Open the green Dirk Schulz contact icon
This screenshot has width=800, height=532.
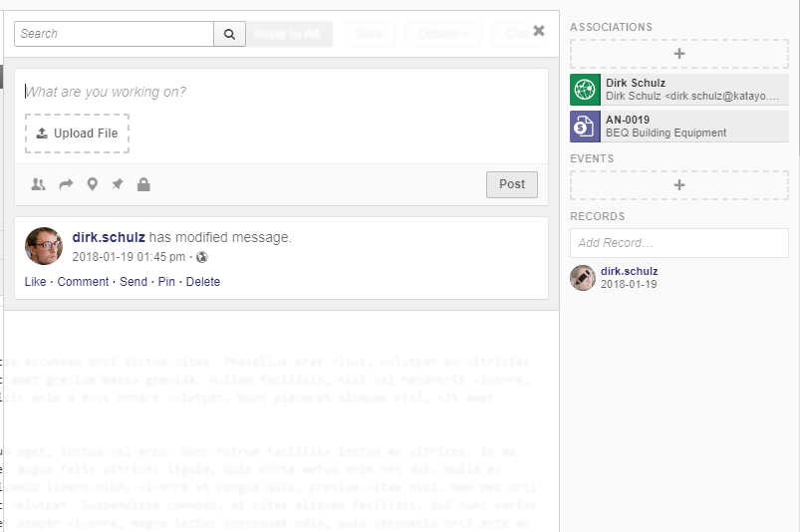click(x=584, y=90)
